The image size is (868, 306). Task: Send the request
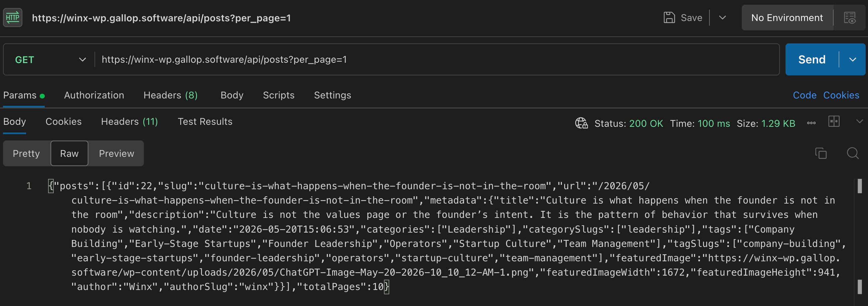(812, 60)
